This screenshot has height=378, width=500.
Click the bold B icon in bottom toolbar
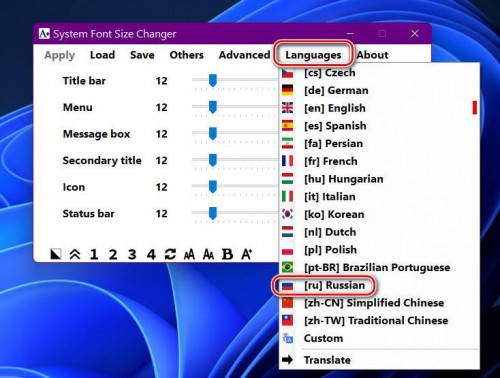pyautogui.click(x=227, y=254)
